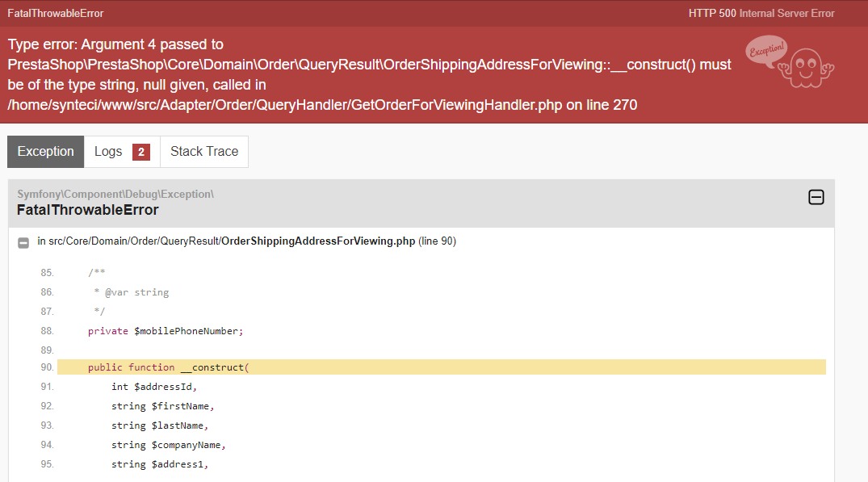Click the FatalThrowableError title in top bar
The image size is (868, 482).
(56, 13)
